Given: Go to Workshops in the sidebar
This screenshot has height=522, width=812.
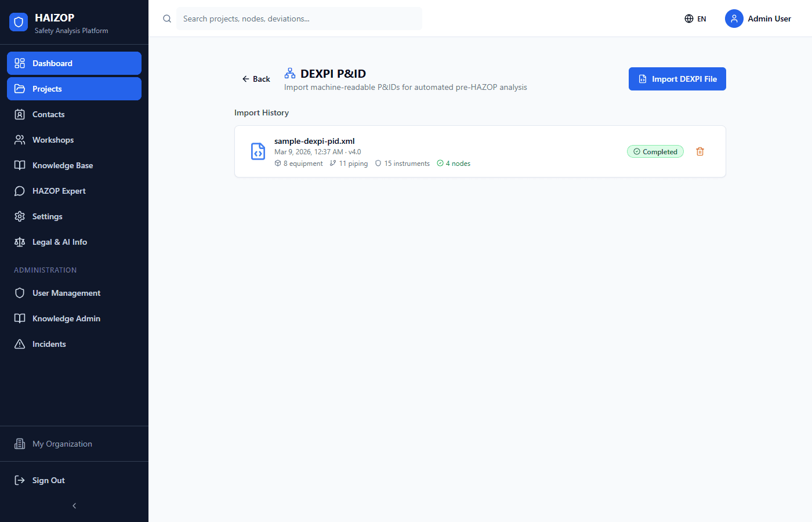Looking at the screenshot, I should (x=53, y=140).
